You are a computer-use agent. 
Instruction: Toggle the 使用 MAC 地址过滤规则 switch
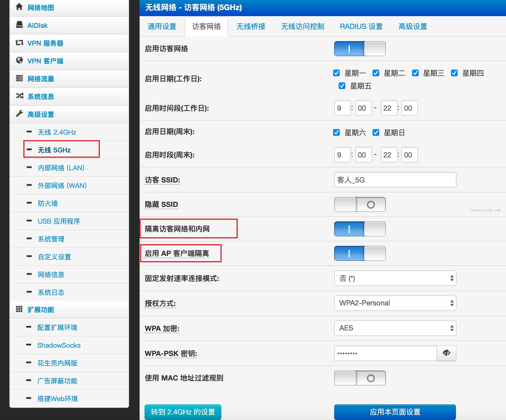click(360, 378)
